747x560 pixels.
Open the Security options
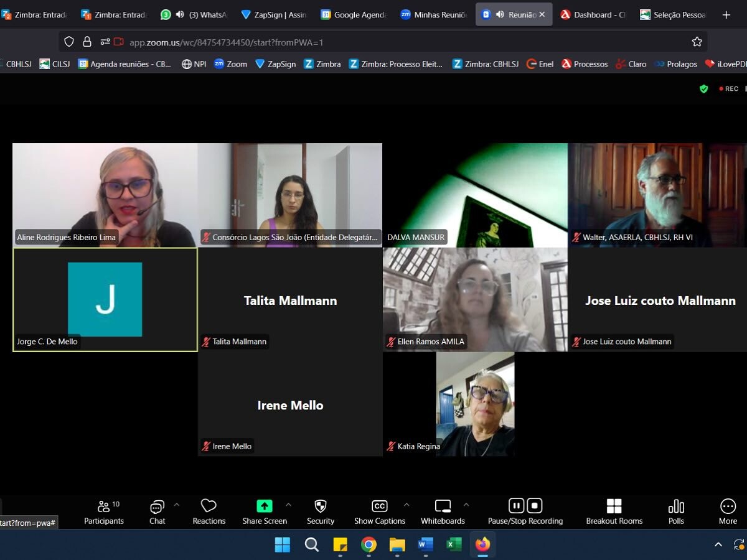tap(321, 512)
